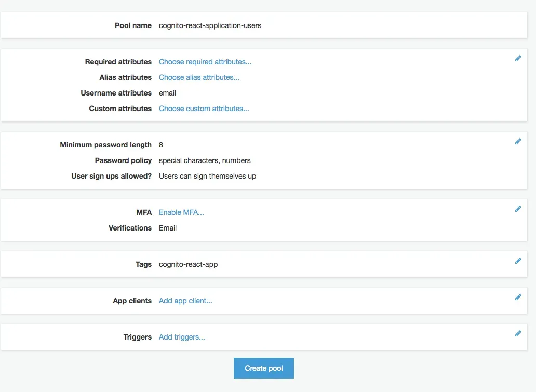
Task: Click the 'Required attributes' label
Action: click(118, 62)
